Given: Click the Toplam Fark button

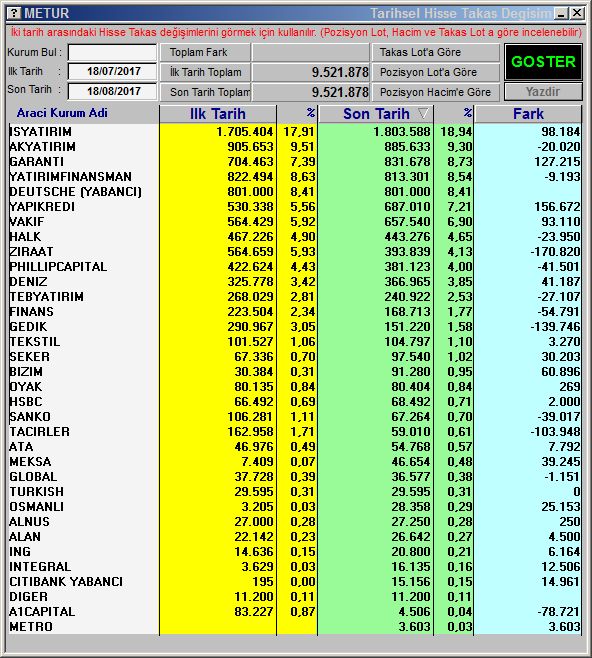Looking at the screenshot, I should 205,52.
